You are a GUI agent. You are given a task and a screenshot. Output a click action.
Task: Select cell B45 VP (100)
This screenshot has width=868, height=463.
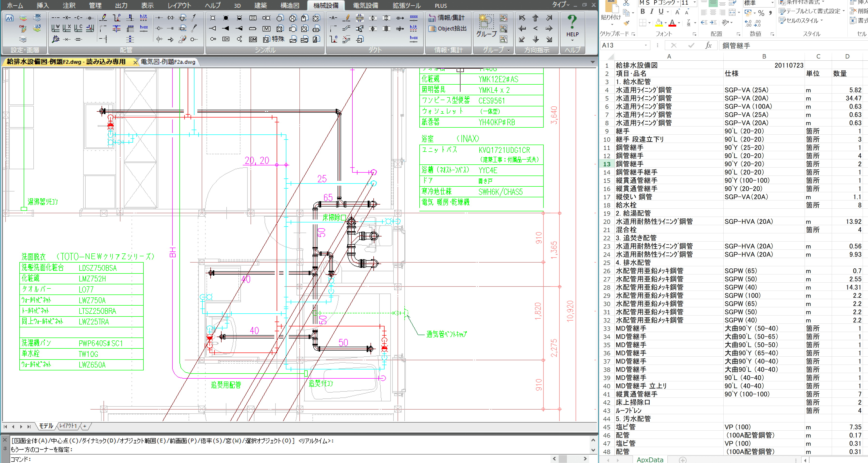pyautogui.click(x=764, y=427)
